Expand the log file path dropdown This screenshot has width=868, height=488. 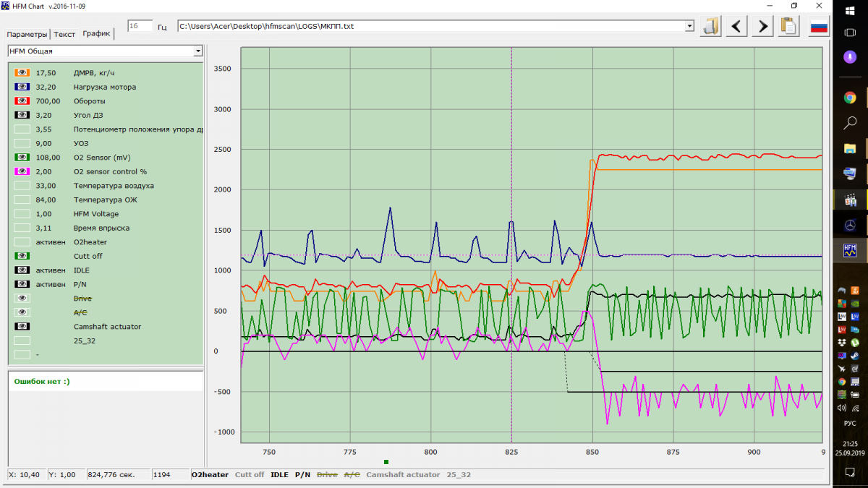(x=689, y=26)
